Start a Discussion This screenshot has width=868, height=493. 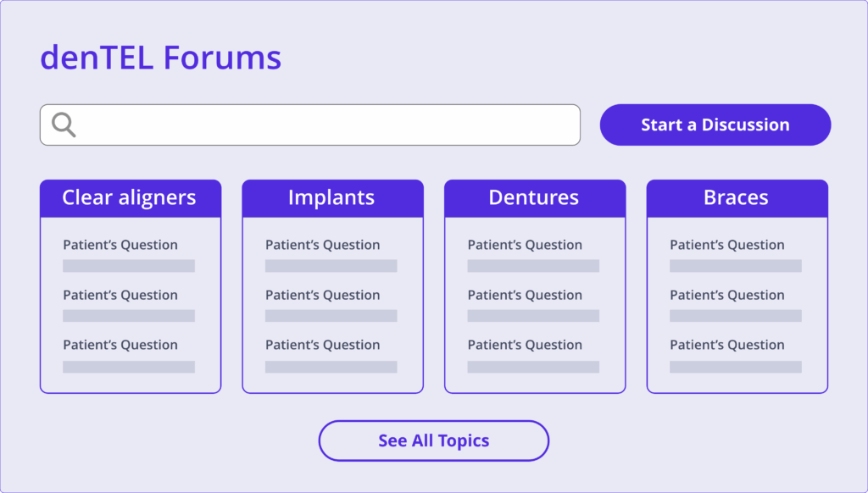coord(715,125)
